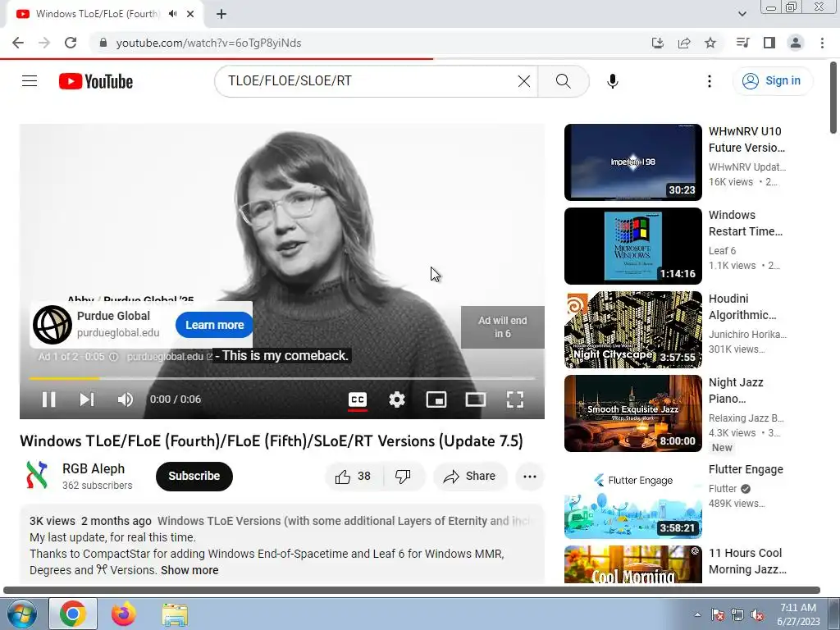Click in the TLOE/FLOE/SLOE/RT search field
The image size is (840, 630).
(x=370, y=81)
